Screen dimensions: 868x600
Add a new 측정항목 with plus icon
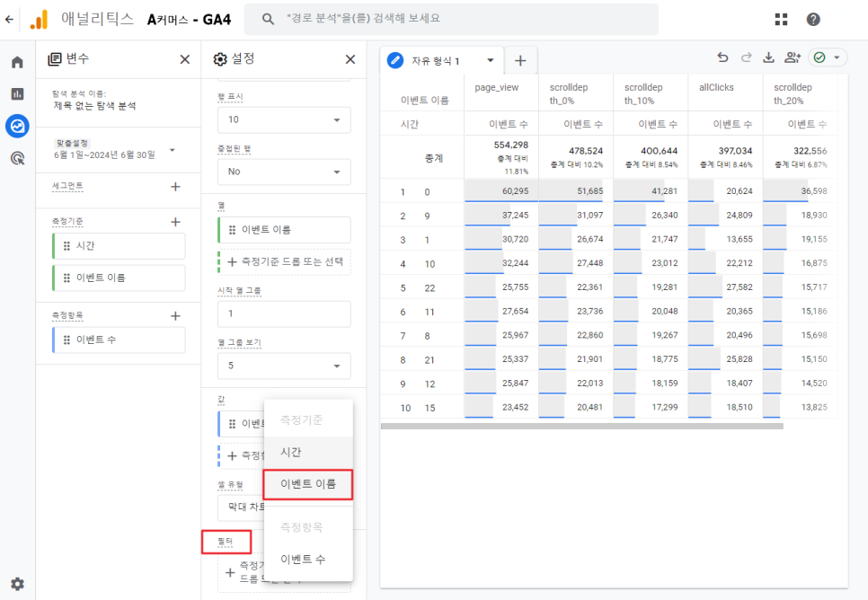point(175,316)
